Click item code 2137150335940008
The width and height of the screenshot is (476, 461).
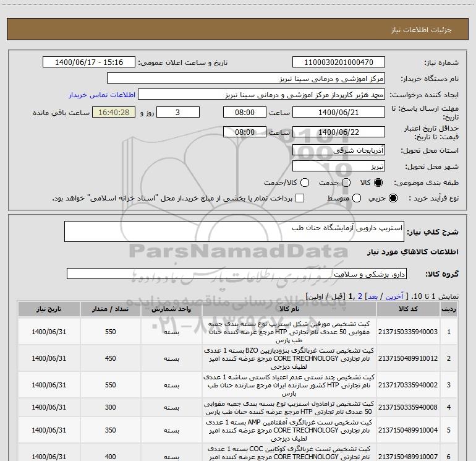click(x=408, y=407)
